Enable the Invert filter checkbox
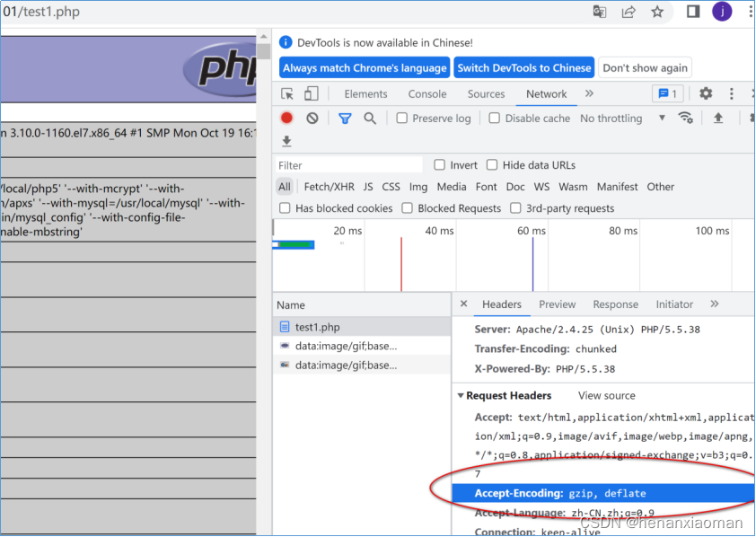Image resolution: width=756 pixels, height=537 pixels. coord(439,165)
